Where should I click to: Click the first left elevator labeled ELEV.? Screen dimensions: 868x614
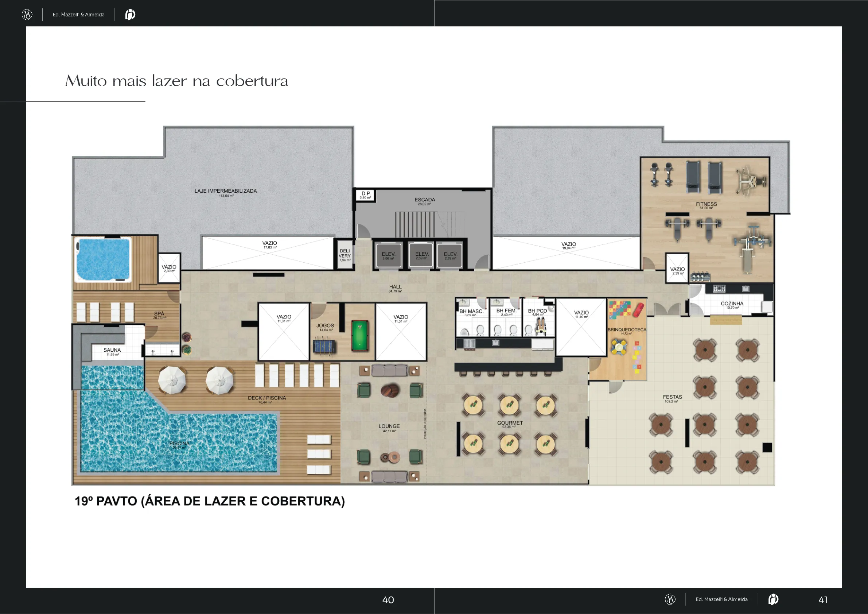tap(388, 256)
